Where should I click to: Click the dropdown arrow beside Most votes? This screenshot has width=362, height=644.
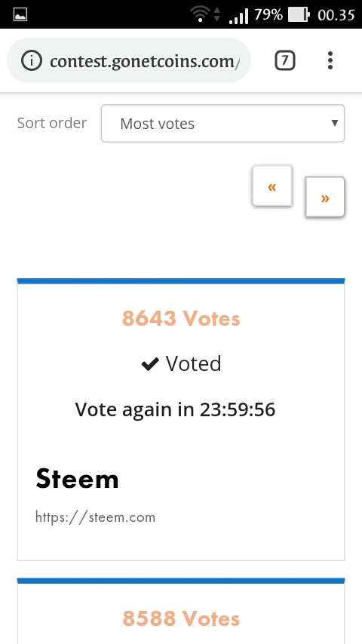tap(334, 123)
